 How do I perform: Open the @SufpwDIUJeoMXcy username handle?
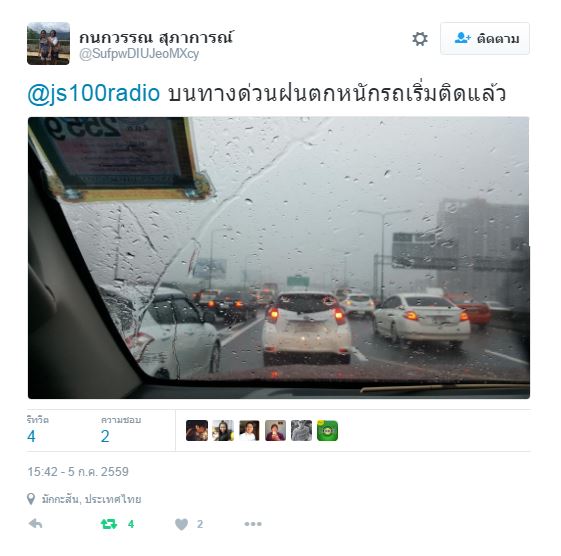click(x=139, y=54)
